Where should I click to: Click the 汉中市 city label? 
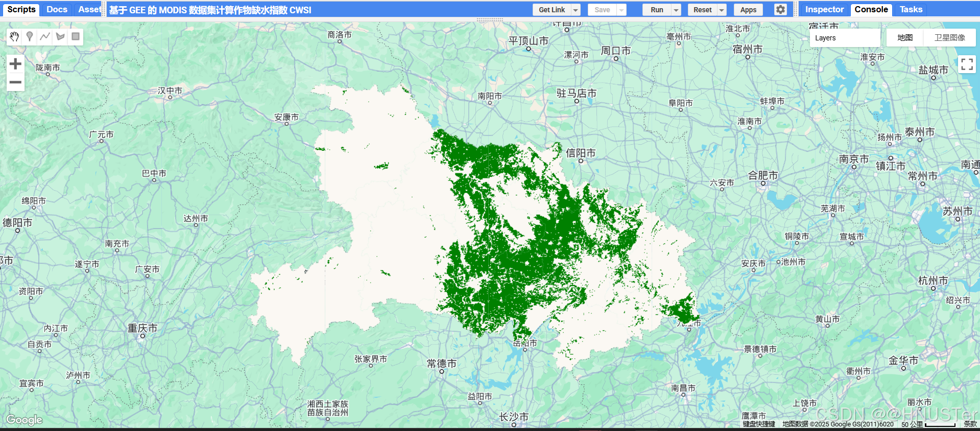170,90
